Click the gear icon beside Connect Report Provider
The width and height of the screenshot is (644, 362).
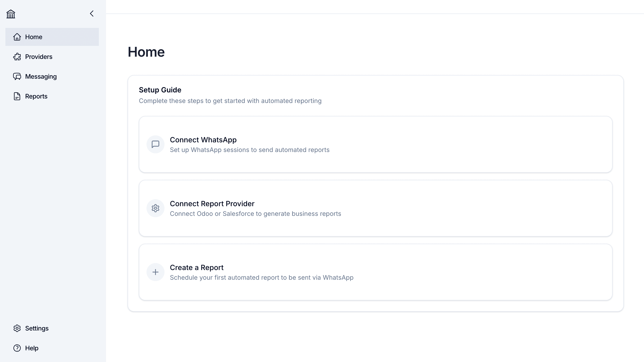click(155, 208)
